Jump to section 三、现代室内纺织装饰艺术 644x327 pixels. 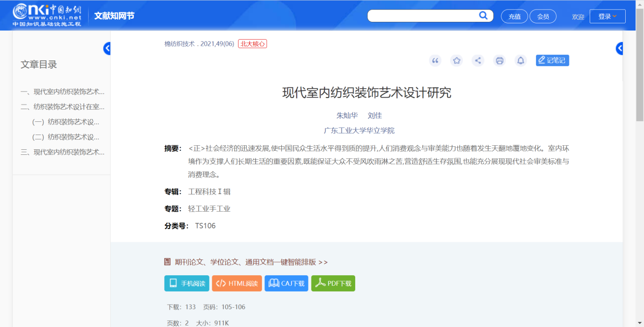click(62, 152)
